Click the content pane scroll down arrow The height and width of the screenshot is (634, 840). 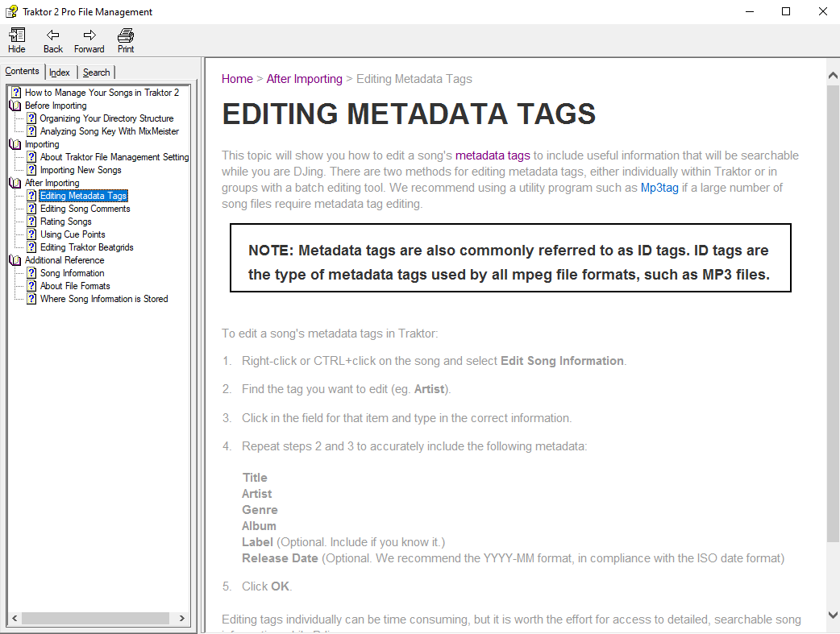[x=833, y=615]
